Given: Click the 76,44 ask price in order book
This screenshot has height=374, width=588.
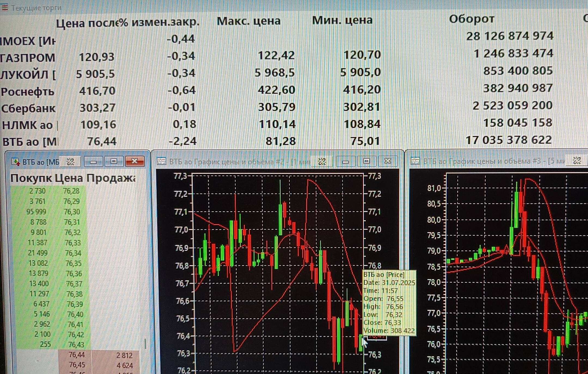Looking at the screenshot, I should pyautogui.click(x=77, y=355).
